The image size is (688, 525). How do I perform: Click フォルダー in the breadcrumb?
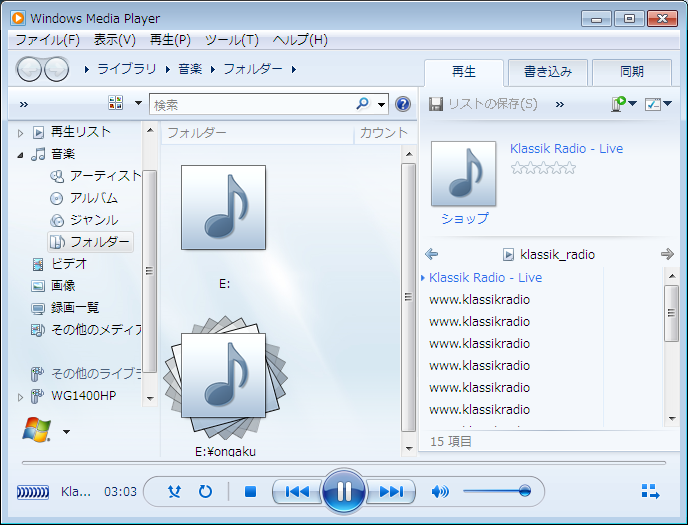[x=253, y=69]
